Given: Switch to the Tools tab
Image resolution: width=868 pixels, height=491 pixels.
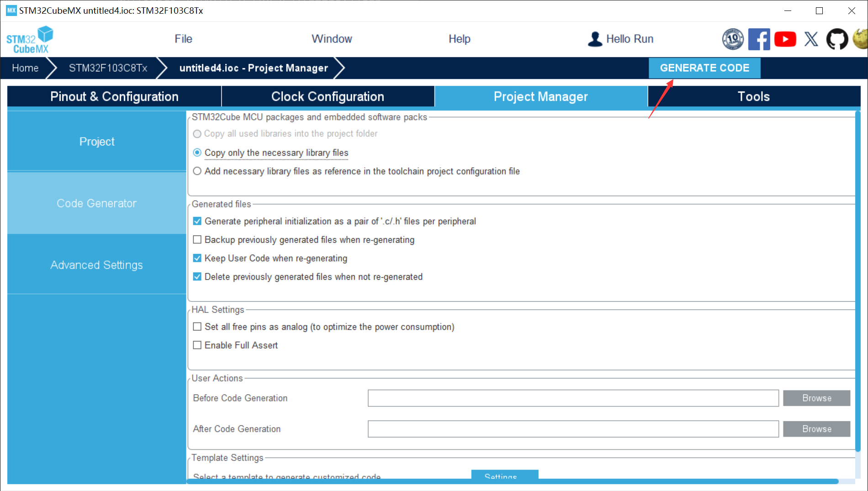Looking at the screenshot, I should point(754,96).
